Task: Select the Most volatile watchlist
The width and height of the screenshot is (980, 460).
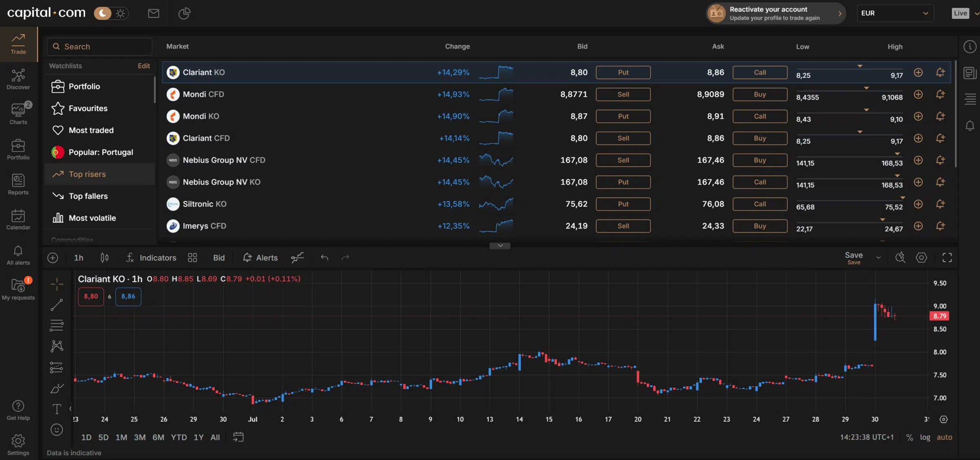Action: (99, 218)
